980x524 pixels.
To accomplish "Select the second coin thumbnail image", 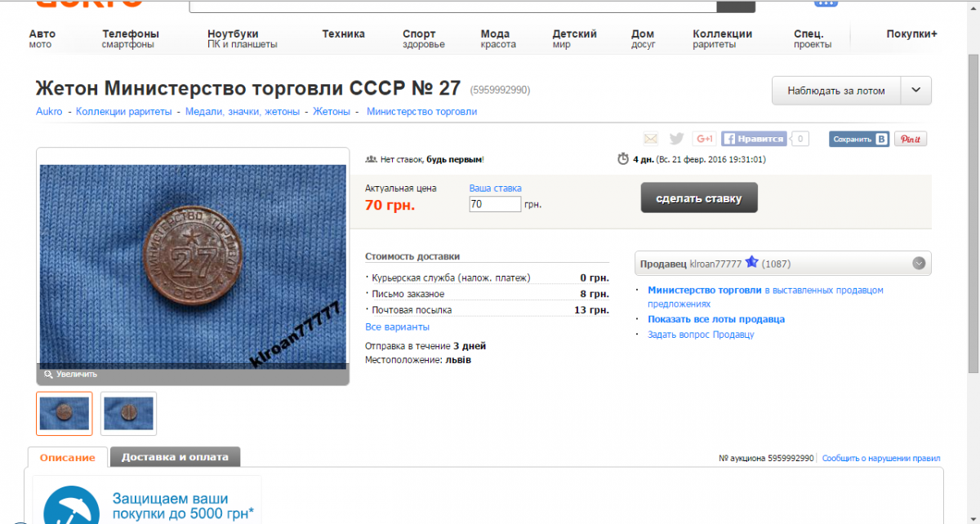I will 128,413.
